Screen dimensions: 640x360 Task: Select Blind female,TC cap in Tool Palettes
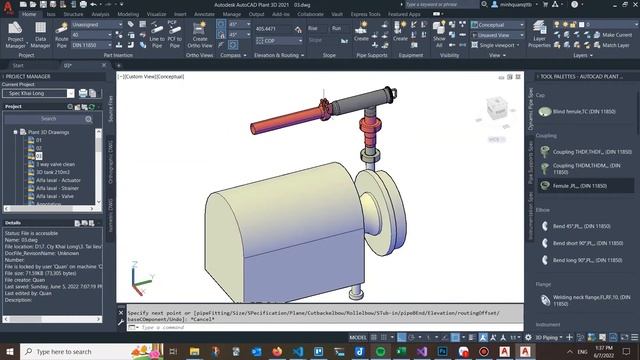coord(577,111)
